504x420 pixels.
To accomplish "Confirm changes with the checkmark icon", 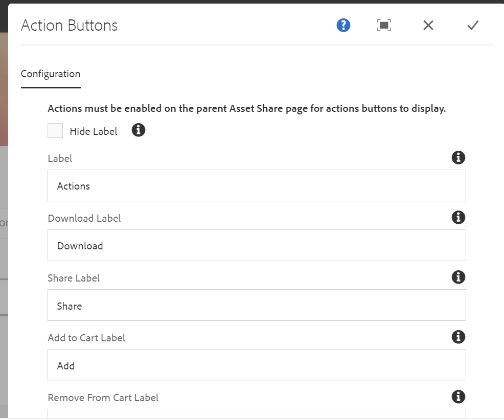I will (x=473, y=26).
